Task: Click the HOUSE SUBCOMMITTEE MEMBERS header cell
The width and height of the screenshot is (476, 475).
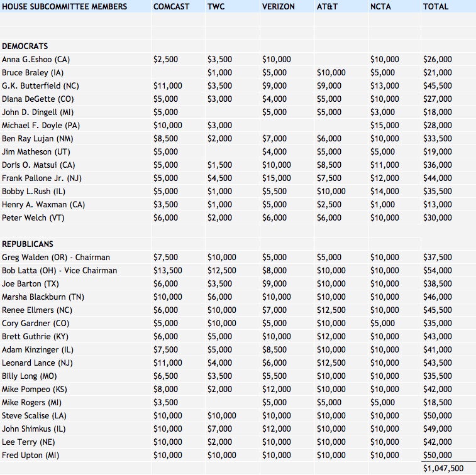Action: click(x=64, y=6)
